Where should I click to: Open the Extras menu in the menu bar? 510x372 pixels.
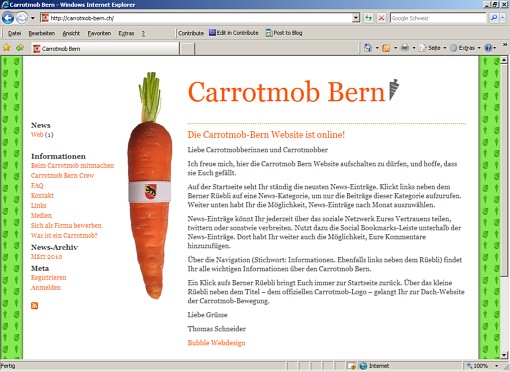coord(126,33)
